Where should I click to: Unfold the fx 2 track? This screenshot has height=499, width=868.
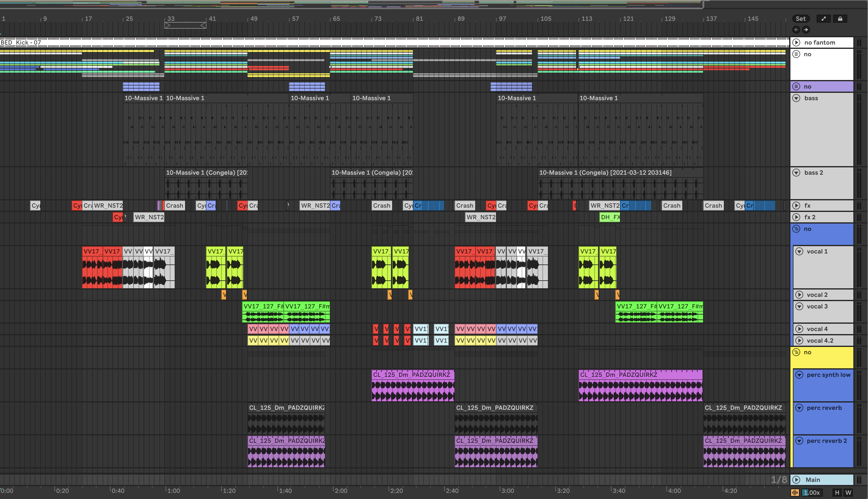[x=797, y=217]
